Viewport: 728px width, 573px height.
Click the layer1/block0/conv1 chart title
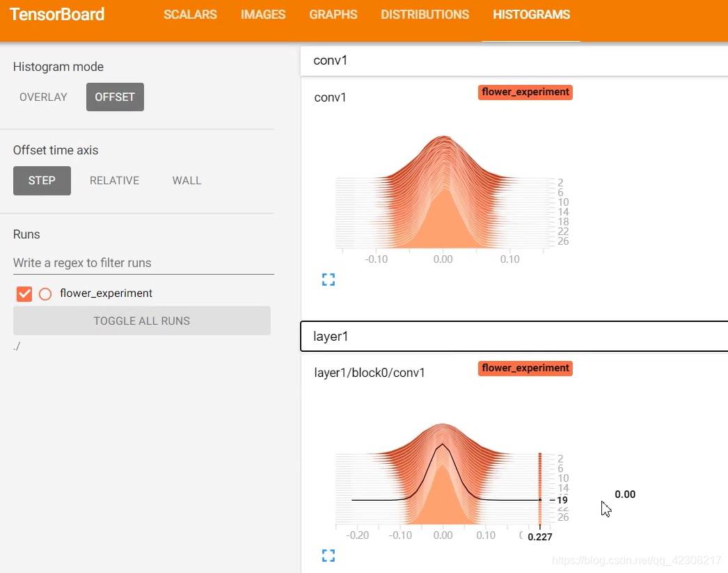370,373
